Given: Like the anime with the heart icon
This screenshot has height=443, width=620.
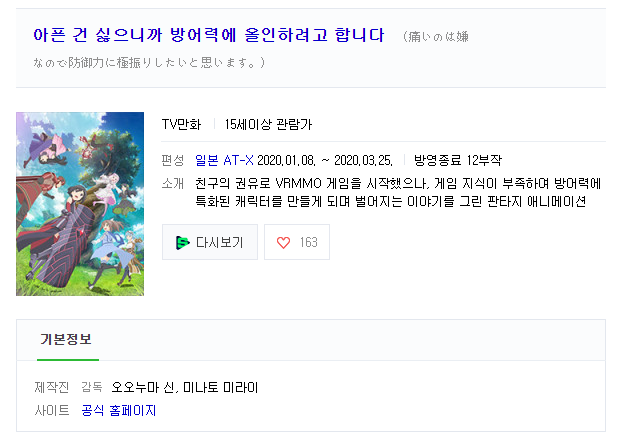Looking at the screenshot, I should click(x=283, y=242).
